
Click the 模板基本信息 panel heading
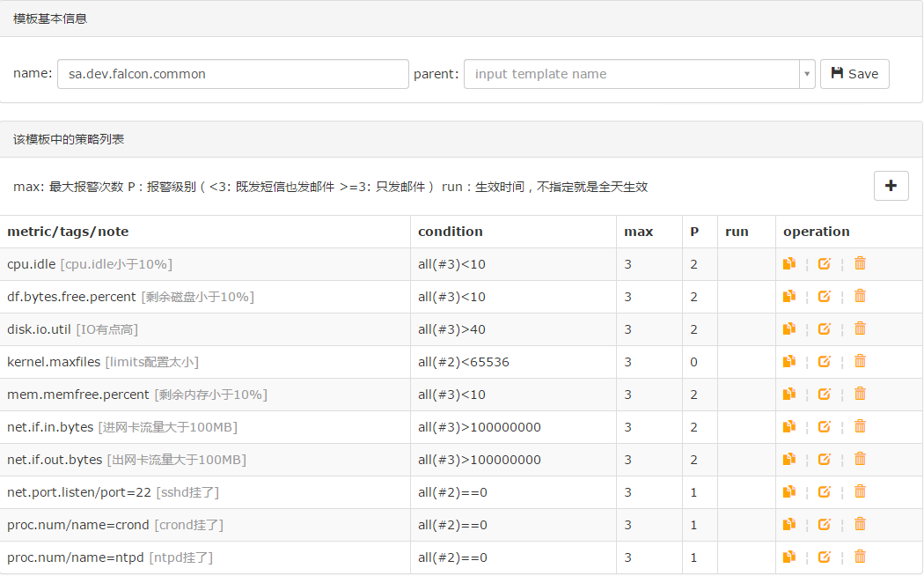pos(50,18)
